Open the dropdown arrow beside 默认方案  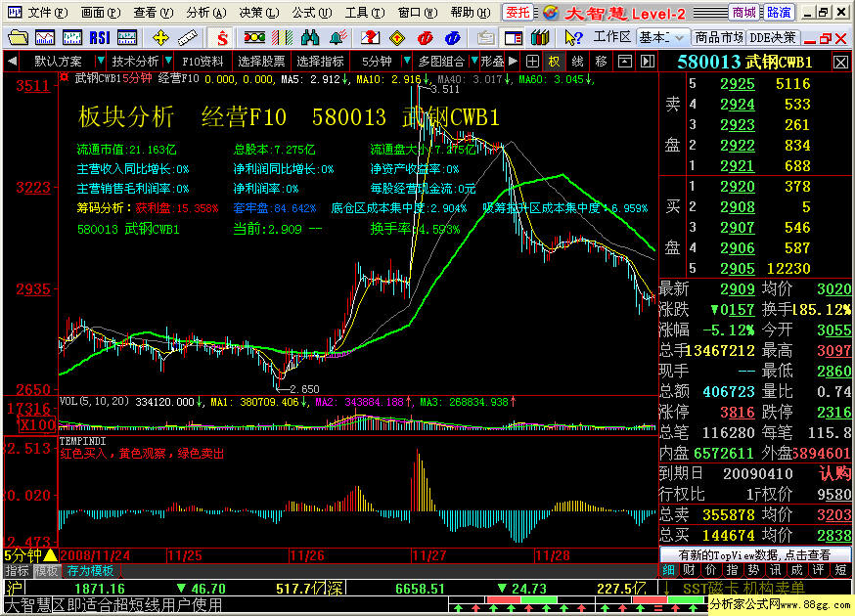tap(101, 61)
